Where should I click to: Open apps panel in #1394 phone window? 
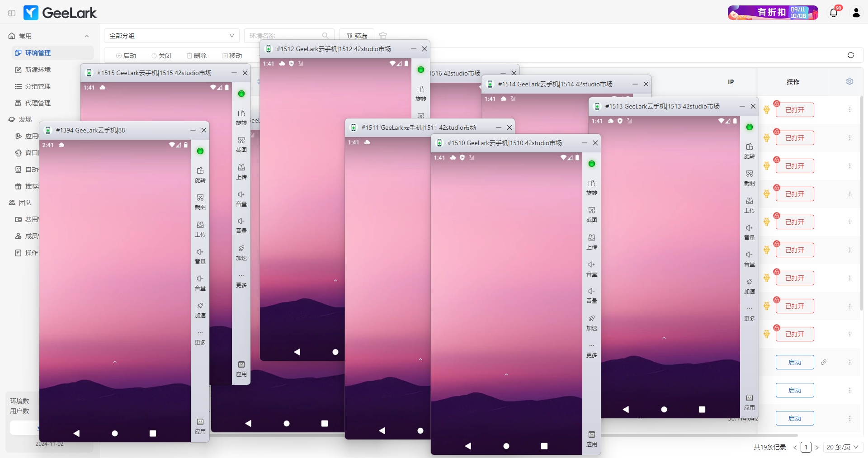pos(200,426)
